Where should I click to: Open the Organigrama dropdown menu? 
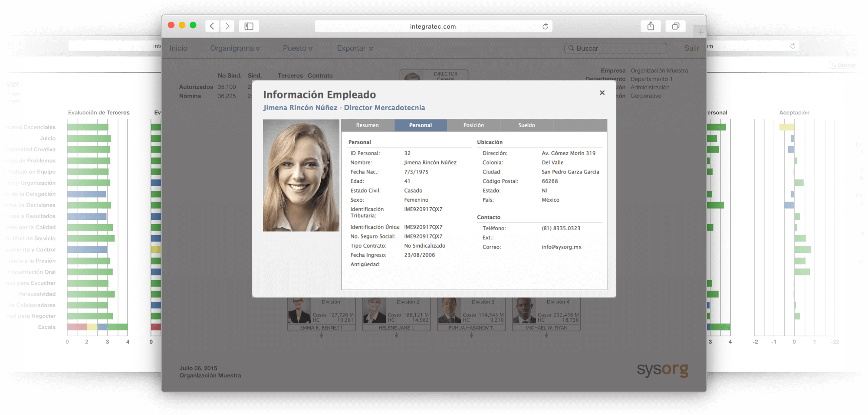point(235,48)
